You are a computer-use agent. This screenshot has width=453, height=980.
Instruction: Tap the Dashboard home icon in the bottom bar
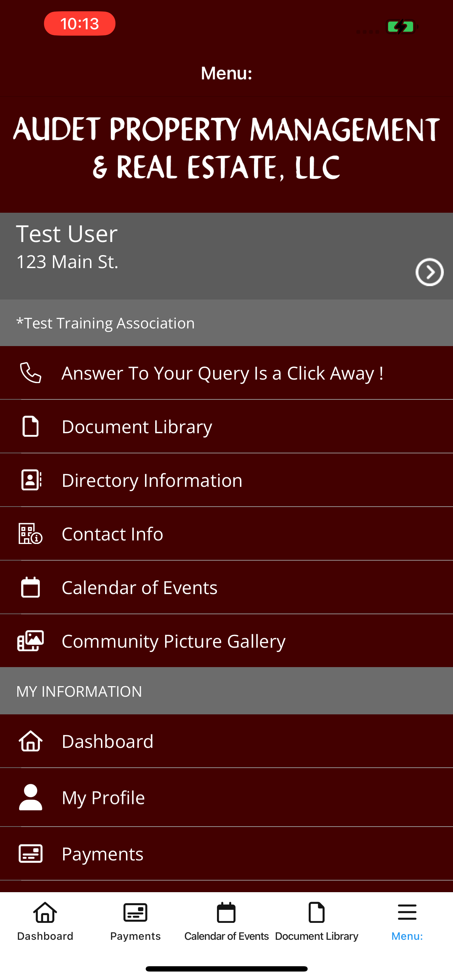[x=45, y=912]
